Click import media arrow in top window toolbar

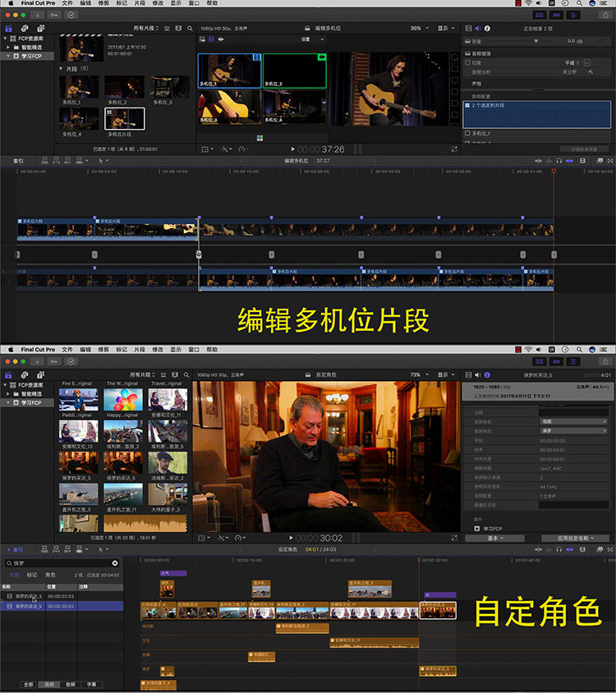[38, 15]
